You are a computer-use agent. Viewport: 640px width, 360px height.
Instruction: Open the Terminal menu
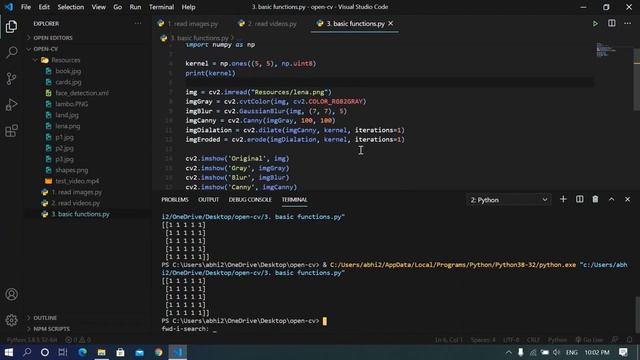pyautogui.click(x=161, y=7)
